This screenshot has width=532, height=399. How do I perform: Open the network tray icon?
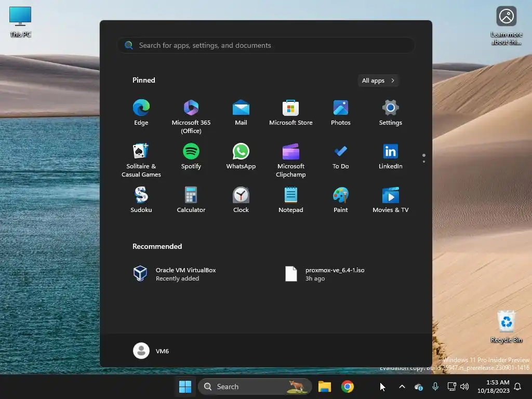451,387
